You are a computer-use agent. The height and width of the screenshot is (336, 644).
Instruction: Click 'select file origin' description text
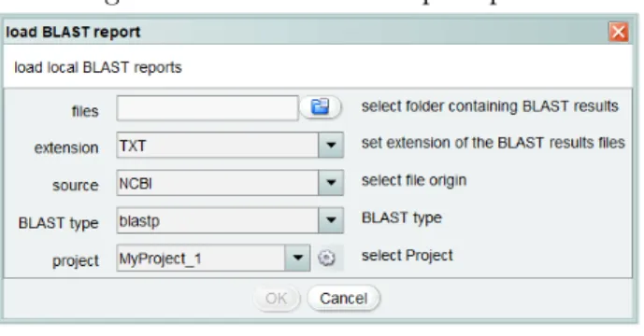point(414,180)
